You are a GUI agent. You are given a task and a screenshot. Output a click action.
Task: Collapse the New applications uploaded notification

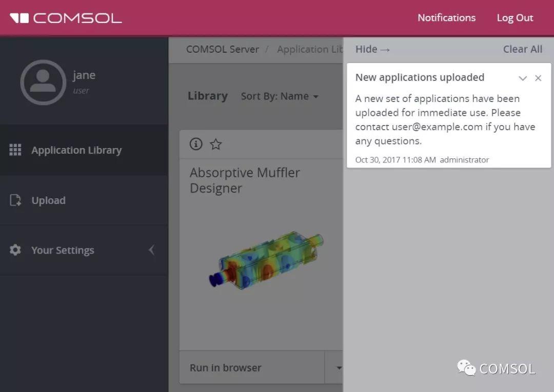[x=522, y=78]
